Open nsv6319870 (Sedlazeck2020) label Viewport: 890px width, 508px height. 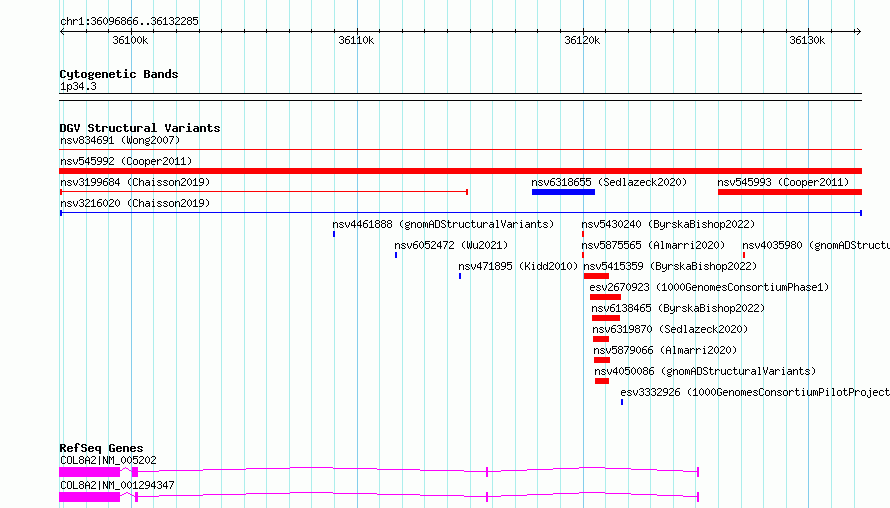coord(670,329)
